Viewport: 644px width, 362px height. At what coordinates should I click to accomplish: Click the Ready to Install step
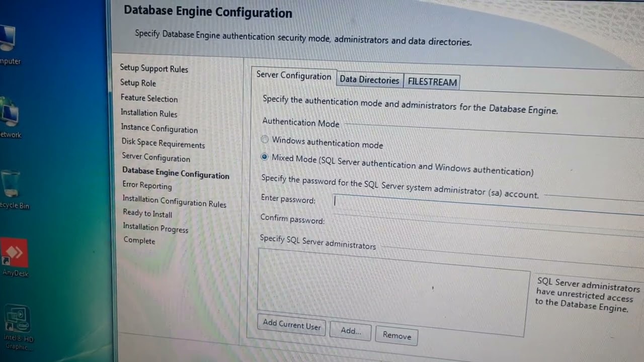click(x=147, y=213)
